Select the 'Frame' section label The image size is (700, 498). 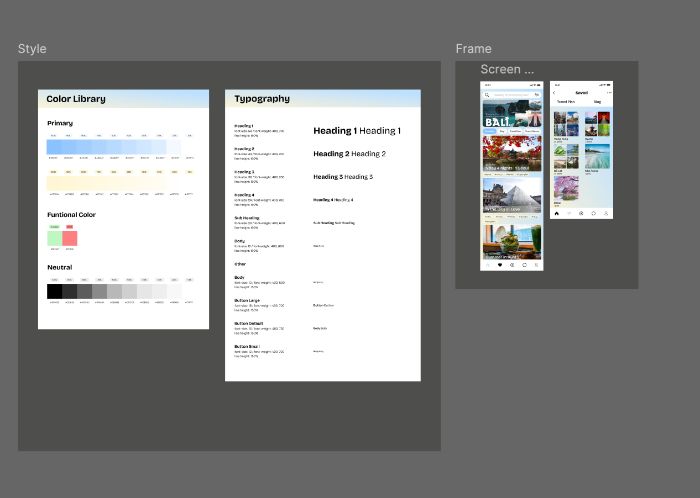click(474, 49)
